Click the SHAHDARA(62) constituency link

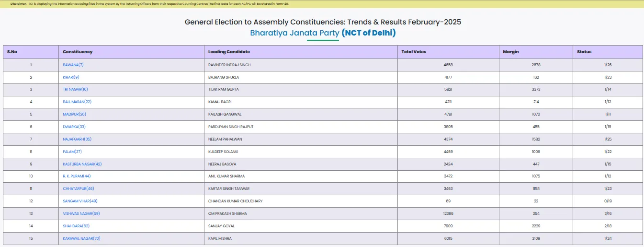point(76,226)
